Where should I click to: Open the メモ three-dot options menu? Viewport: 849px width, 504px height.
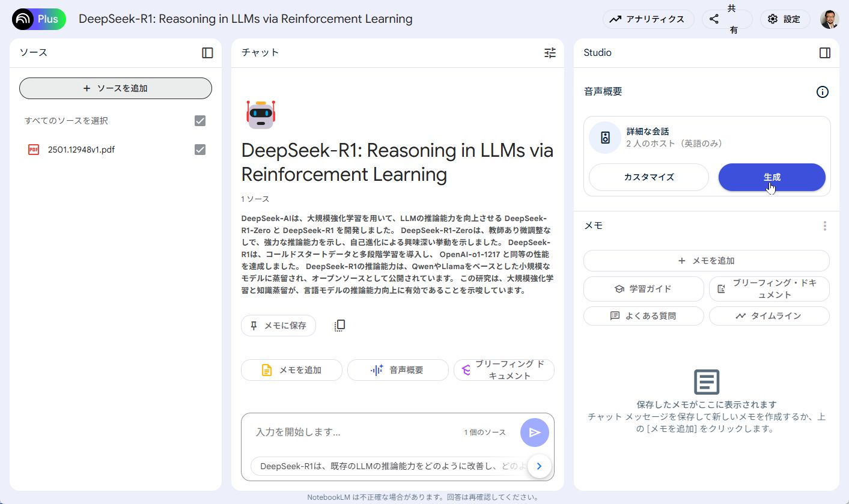(825, 226)
